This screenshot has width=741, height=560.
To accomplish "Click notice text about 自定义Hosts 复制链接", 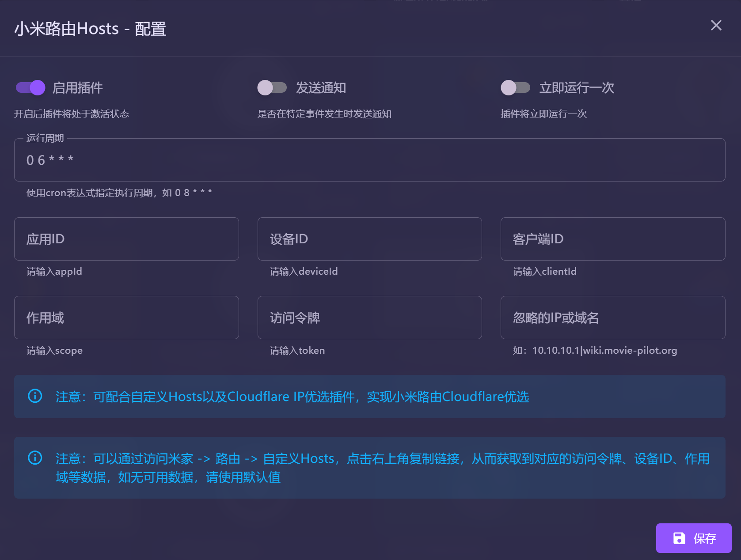I will click(383, 468).
